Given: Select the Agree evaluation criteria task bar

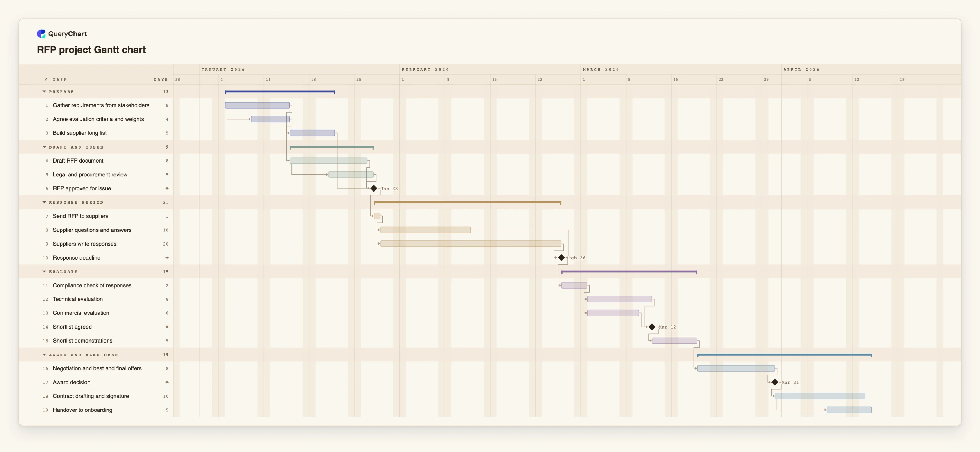Looking at the screenshot, I should pos(270,119).
